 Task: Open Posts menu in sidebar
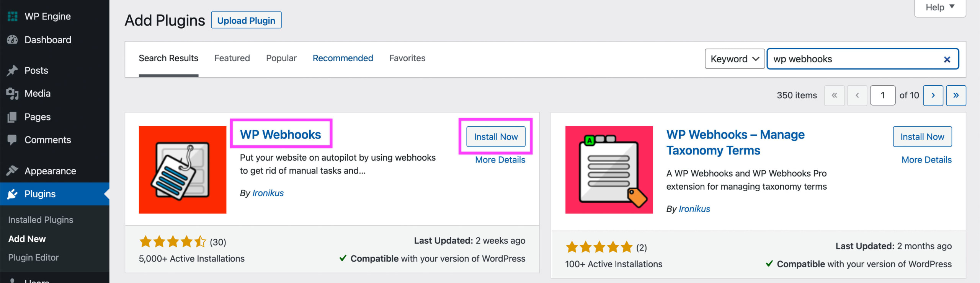point(36,70)
